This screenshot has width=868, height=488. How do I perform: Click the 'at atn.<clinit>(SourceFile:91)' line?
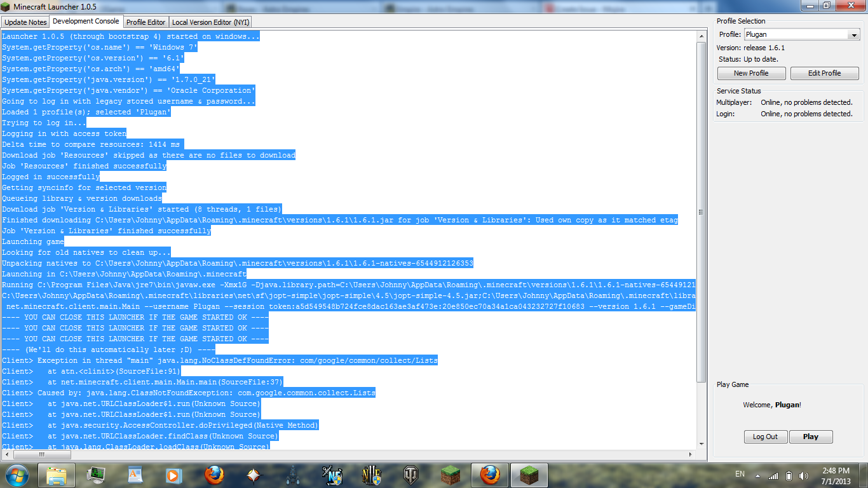pyautogui.click(x=92, y=371)
